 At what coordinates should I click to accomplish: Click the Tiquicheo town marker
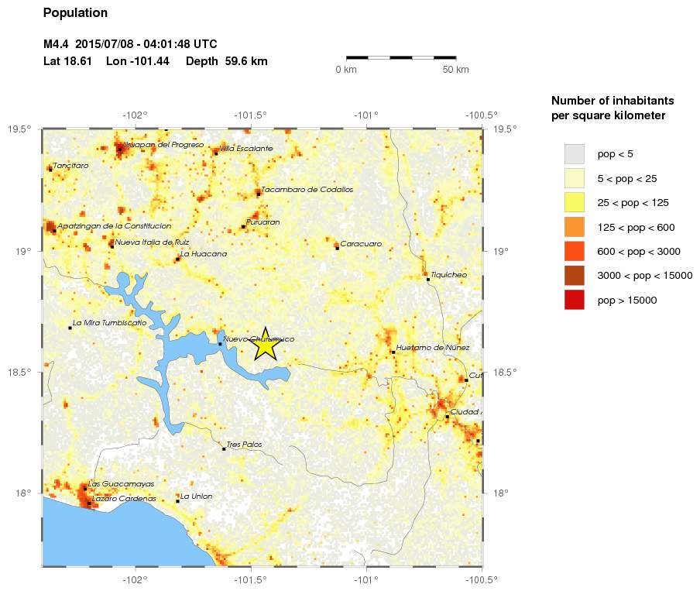tap(428, 279)
